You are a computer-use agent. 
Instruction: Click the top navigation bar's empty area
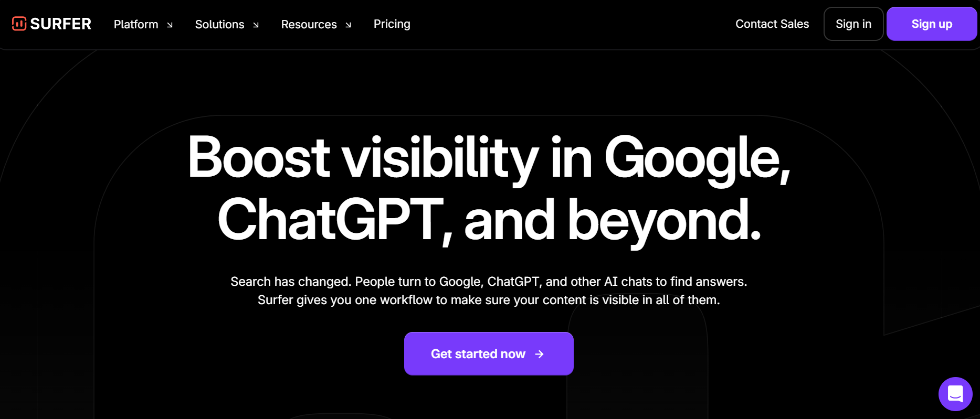[x=572, y=24]
